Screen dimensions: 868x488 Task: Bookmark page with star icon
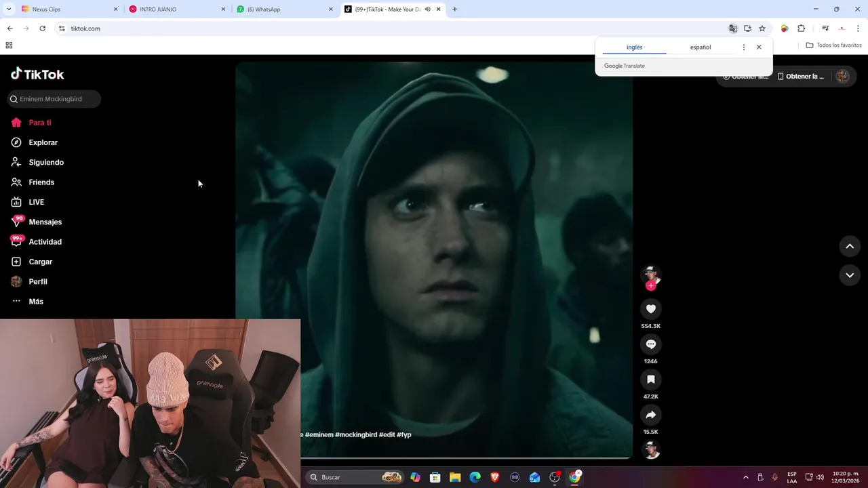(x=762, y=28)
